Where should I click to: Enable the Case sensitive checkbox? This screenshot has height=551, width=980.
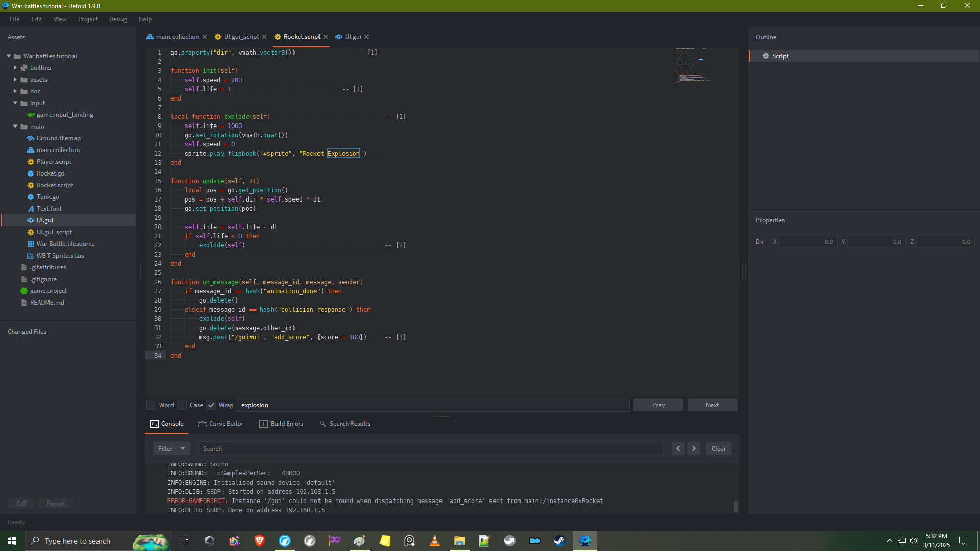182,405
